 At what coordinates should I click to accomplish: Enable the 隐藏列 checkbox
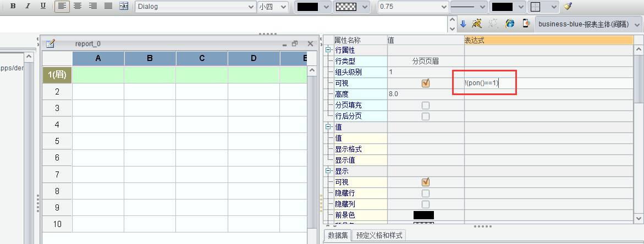coord(426,204)
